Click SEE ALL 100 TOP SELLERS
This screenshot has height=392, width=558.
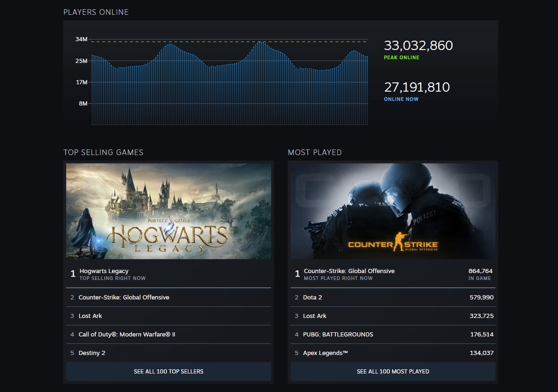point(169,371)
